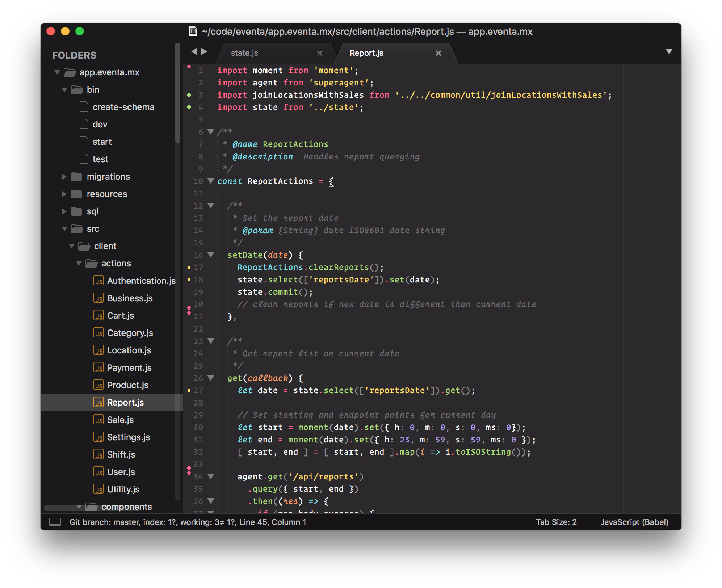Click JavaScript (Babel) in the status bar

click(x=634, y=522)
